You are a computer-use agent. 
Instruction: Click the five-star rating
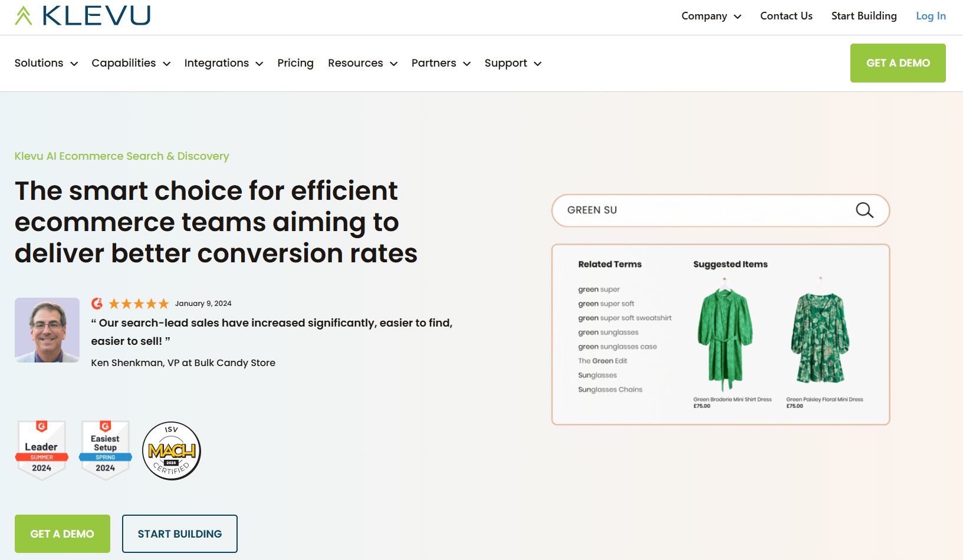(x=139, y=304)
